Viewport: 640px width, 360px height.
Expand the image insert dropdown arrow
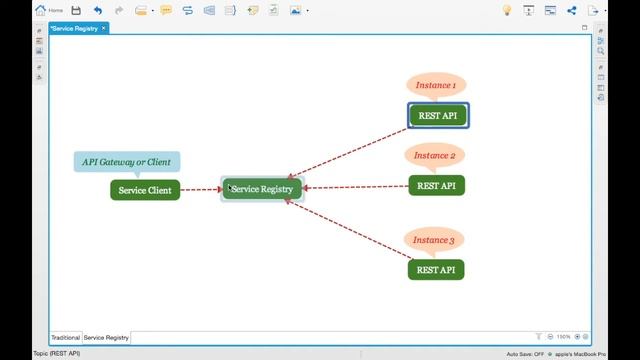click(x=307, y=11)
